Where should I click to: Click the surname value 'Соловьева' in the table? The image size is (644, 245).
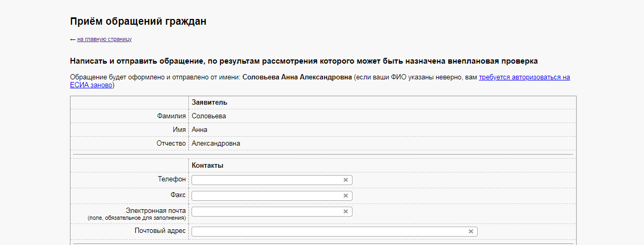(x=209, y=116)
